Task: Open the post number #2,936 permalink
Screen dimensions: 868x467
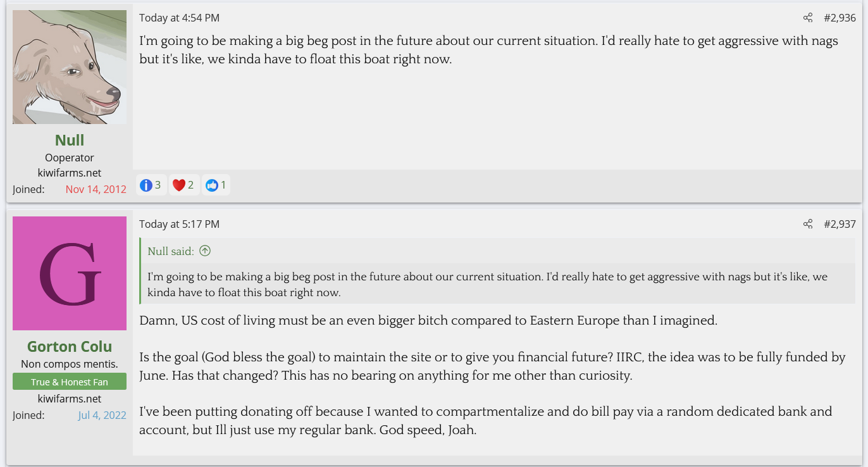Action: point(840,18)
